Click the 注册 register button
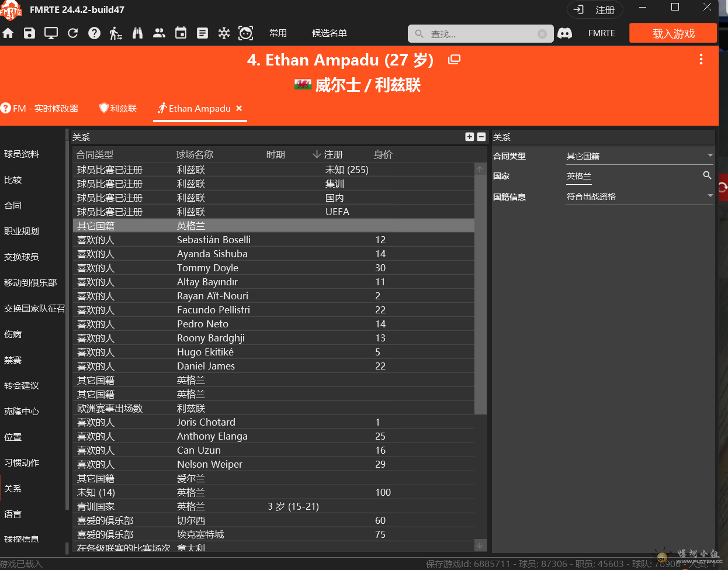 point(595,10)
